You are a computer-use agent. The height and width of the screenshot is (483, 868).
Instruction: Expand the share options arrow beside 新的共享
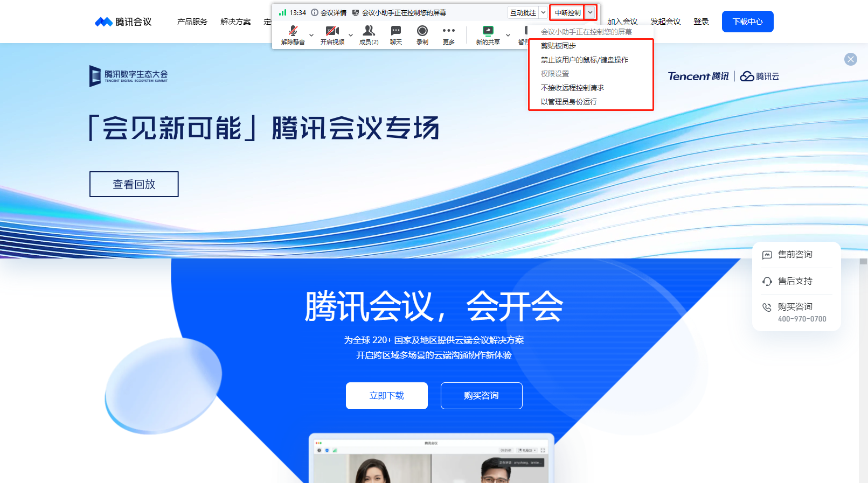coord(508,35)
